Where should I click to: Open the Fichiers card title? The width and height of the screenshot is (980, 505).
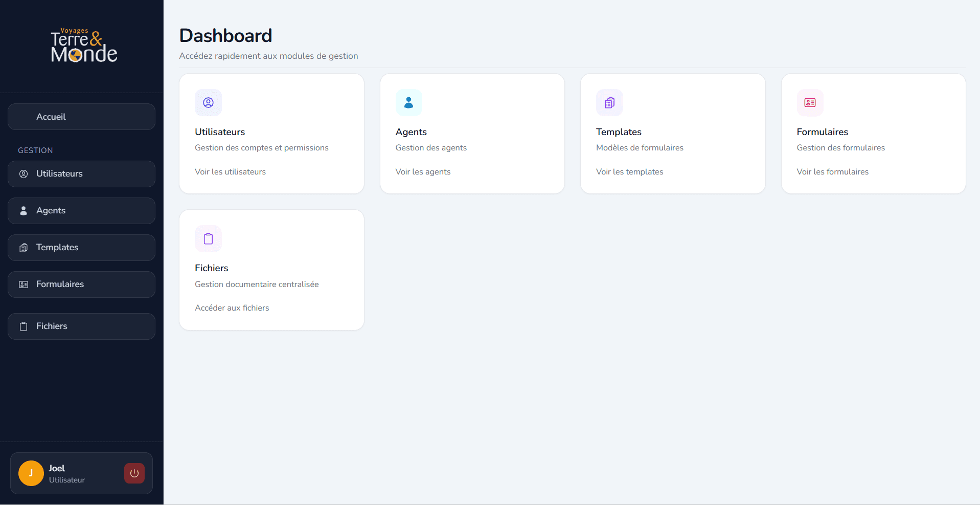coord(212,268)
